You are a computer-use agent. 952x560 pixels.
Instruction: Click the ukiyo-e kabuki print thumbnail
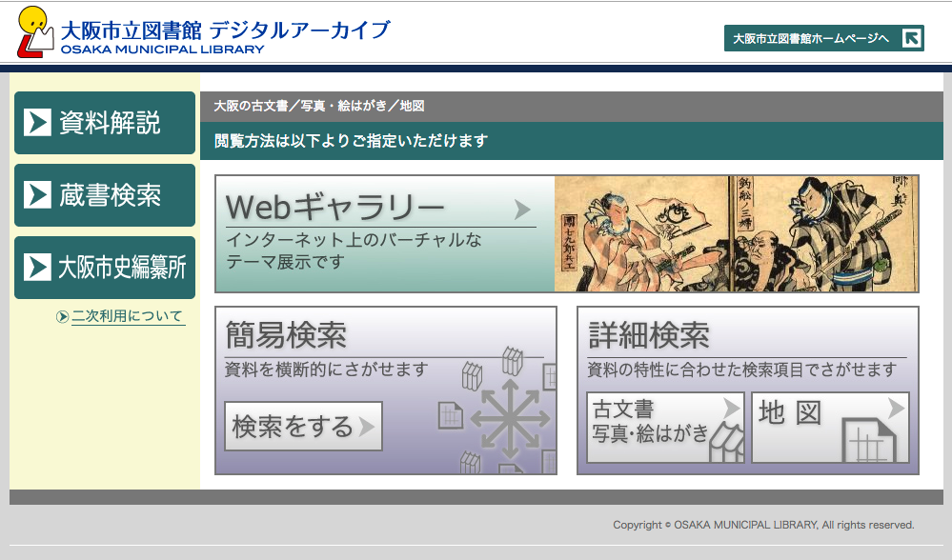coord(736,233)
